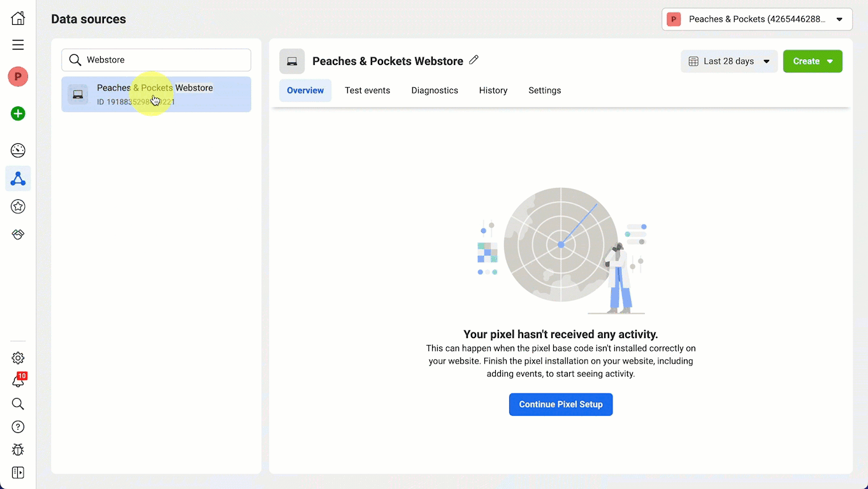The height and width of the screenshot is (489, 868).
Task: Open the help question mark icon
Action: coord(18,427)
